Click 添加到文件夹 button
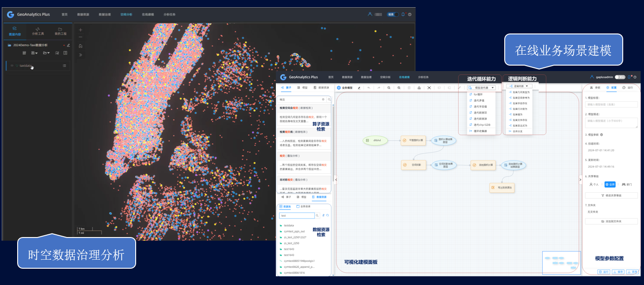Screen dimensions: 644x285 611,221
